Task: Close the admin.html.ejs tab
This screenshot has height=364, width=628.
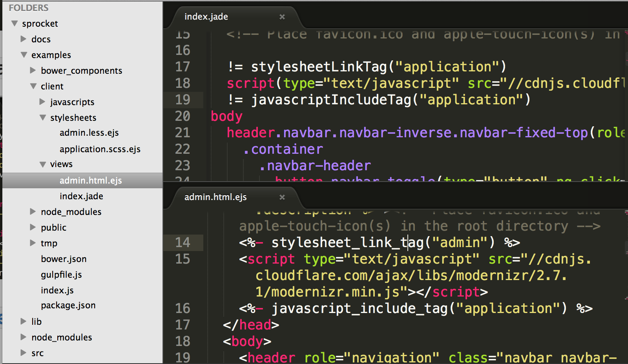Action: click(x=282, y=197)
